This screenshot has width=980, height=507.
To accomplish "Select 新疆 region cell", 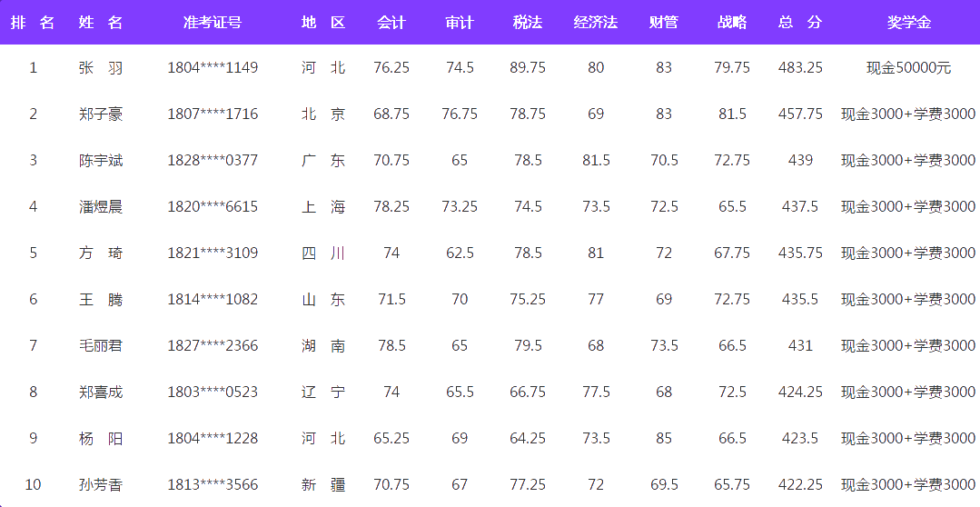I will 323,484.
